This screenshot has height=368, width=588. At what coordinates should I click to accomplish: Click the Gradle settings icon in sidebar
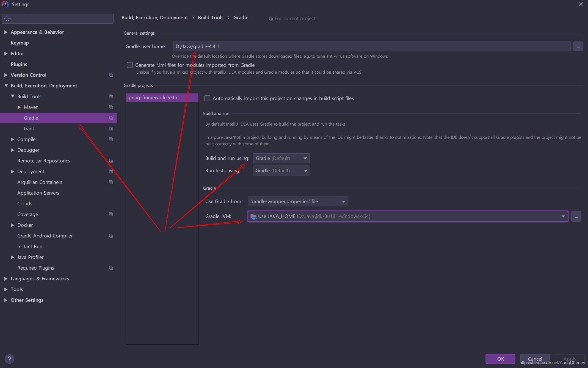[111, 118]
